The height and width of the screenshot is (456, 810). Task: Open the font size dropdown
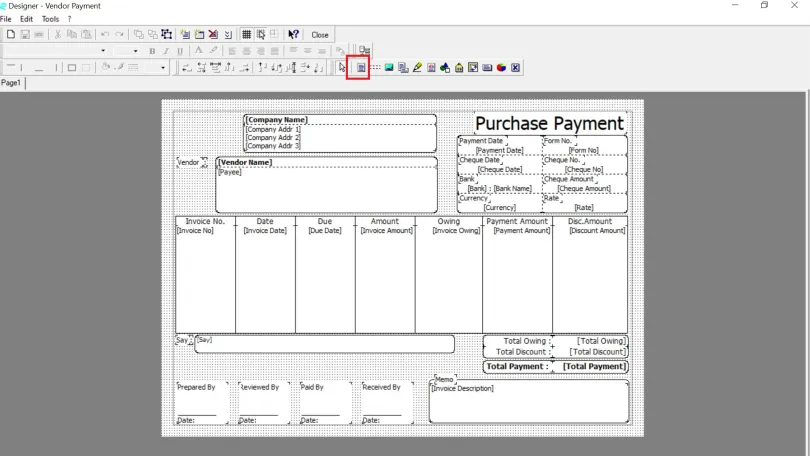click(x=135, y=51)
